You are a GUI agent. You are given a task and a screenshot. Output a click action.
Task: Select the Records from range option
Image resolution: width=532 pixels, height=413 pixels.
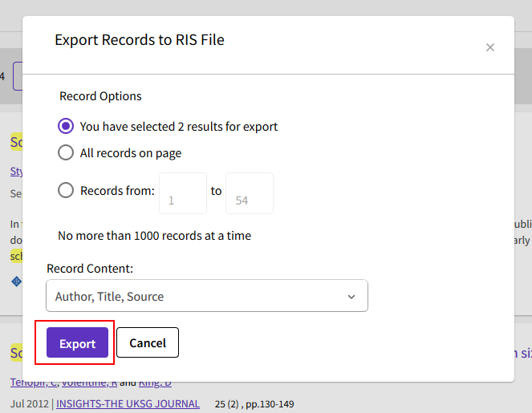click(66, 190)
